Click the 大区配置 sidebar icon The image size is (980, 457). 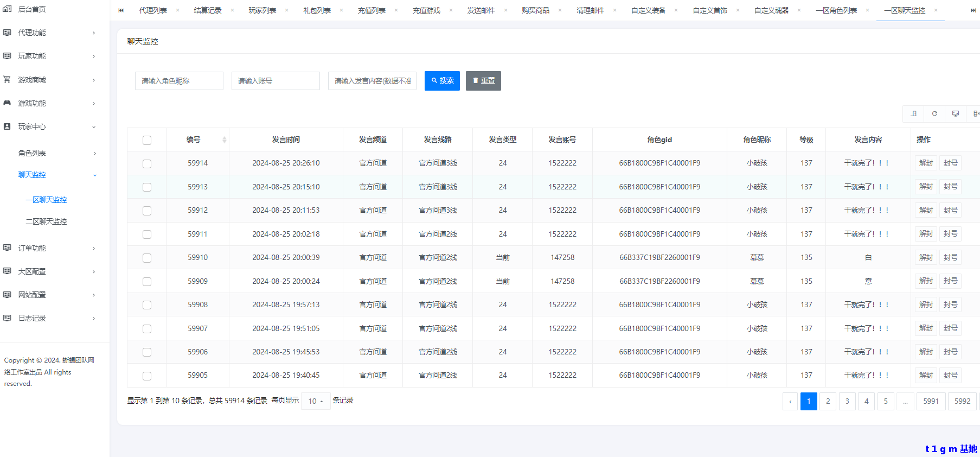[7, 271]
